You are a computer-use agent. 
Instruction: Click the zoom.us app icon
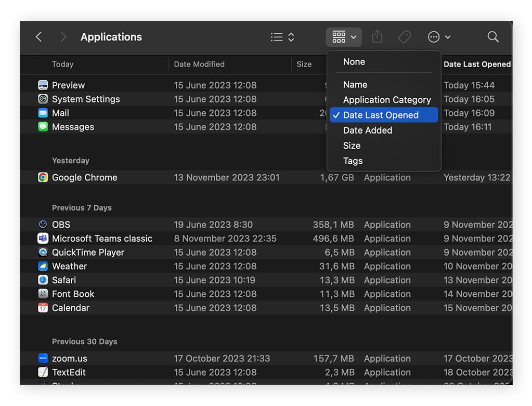coord(43,359)
